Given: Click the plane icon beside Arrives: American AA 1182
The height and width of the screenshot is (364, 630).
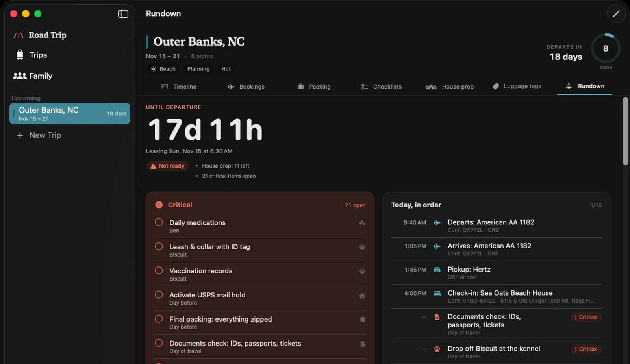Looking at the screenshot, I should click(437, 246).
